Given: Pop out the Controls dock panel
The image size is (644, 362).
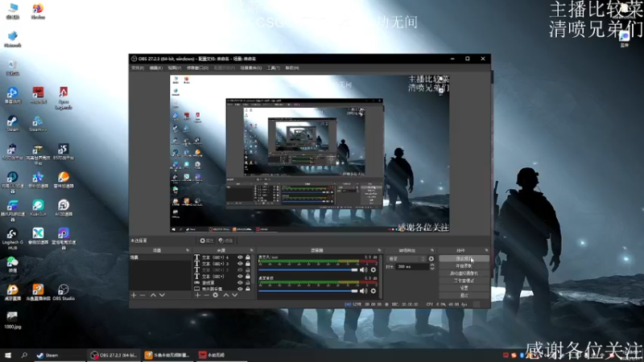Looking at the screenshot, I should 487,250.
